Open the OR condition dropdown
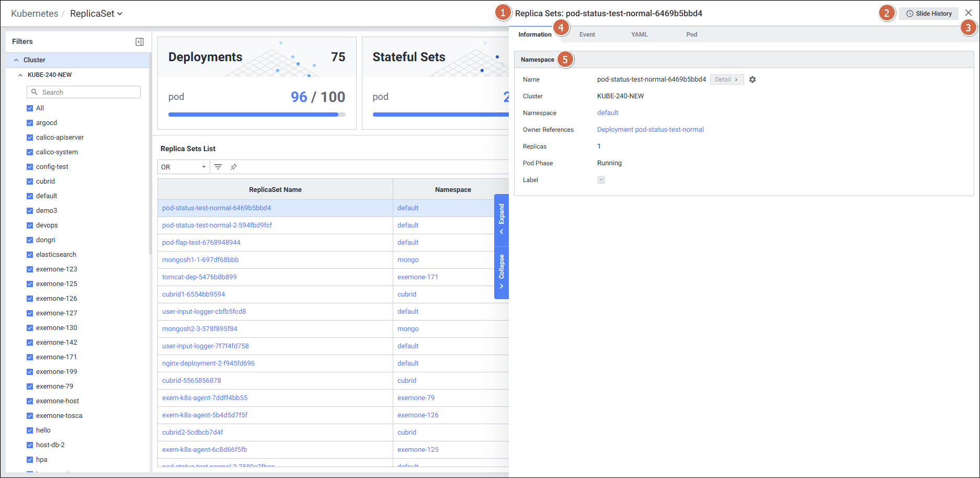Screen dimensions: 980x478 184,167
